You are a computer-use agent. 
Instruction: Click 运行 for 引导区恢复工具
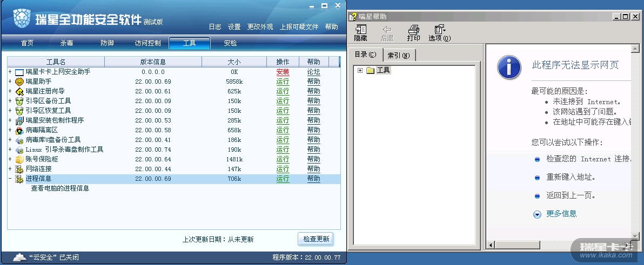pos(283,111)
